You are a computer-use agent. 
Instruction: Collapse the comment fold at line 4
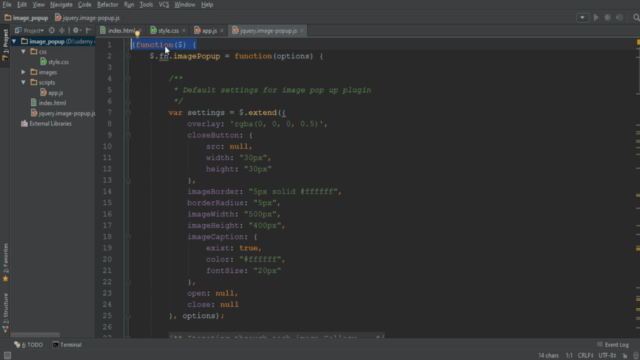(x=128, y=79)
